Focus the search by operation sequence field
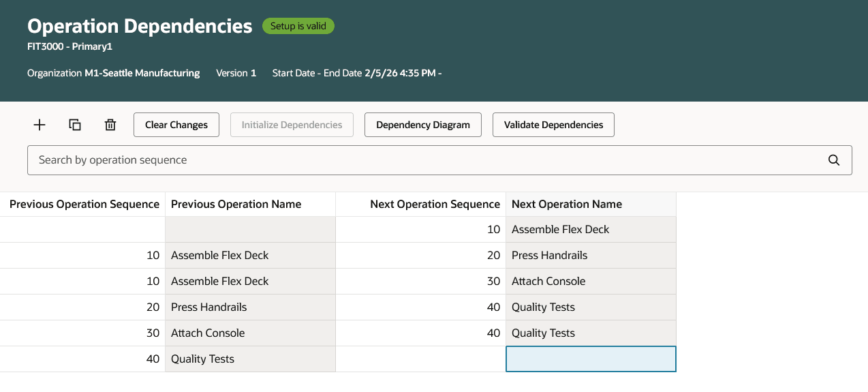The height and width of the screenshot is (392, 868). pos(422,160)
